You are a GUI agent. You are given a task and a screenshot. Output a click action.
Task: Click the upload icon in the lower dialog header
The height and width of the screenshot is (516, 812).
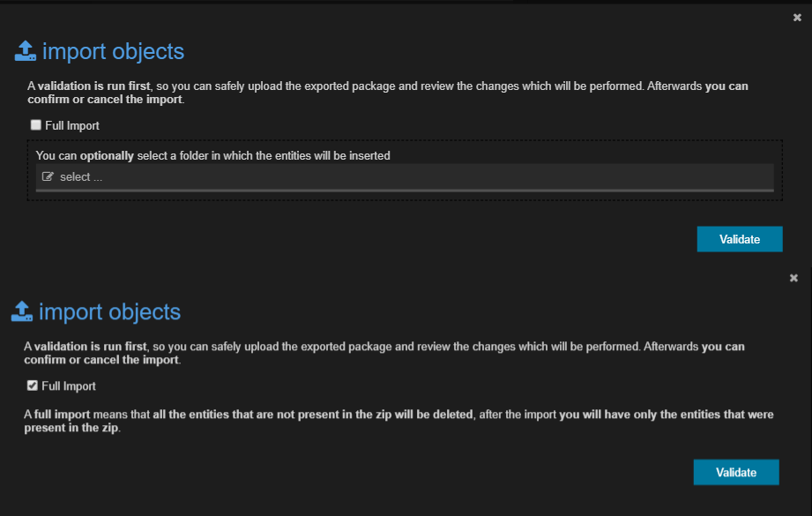21,310
